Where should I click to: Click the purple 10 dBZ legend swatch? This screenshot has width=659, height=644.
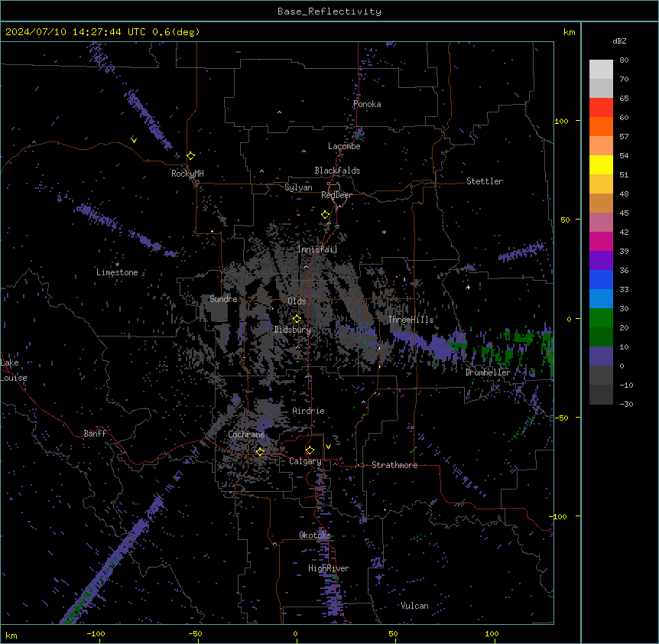click(x=601, y=356)
